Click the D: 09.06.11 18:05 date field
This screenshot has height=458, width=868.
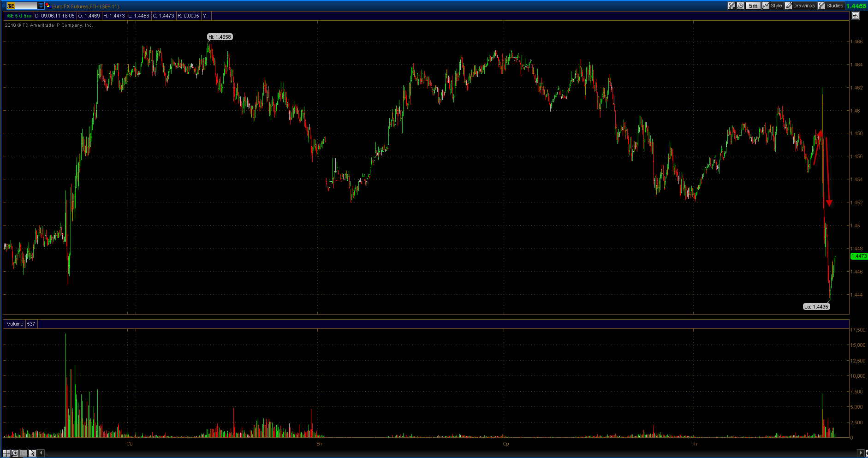pyautogui.click(x=55, y=16)
